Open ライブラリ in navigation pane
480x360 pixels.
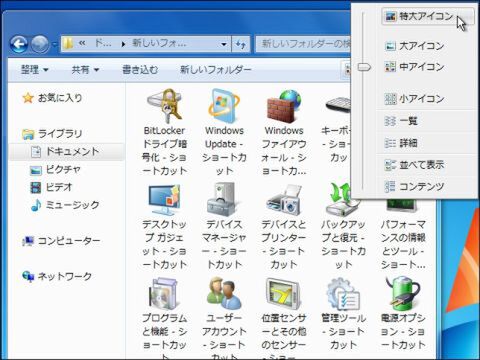click(x=52, y=134)
